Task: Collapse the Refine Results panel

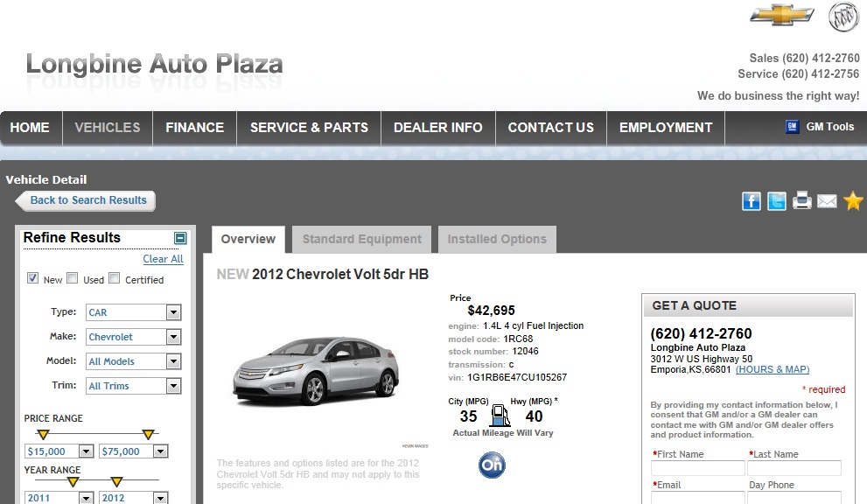Action: 180,238
